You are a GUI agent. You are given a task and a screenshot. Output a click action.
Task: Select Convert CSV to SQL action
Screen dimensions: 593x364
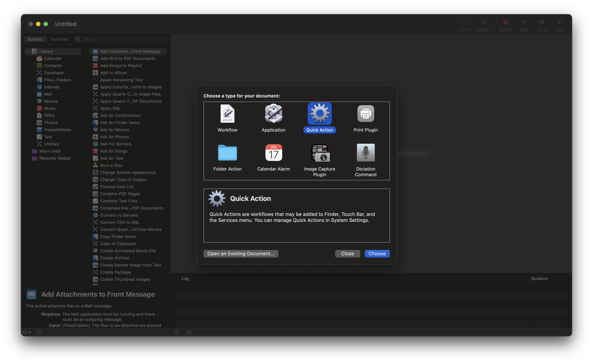click(x=120, y=222)
